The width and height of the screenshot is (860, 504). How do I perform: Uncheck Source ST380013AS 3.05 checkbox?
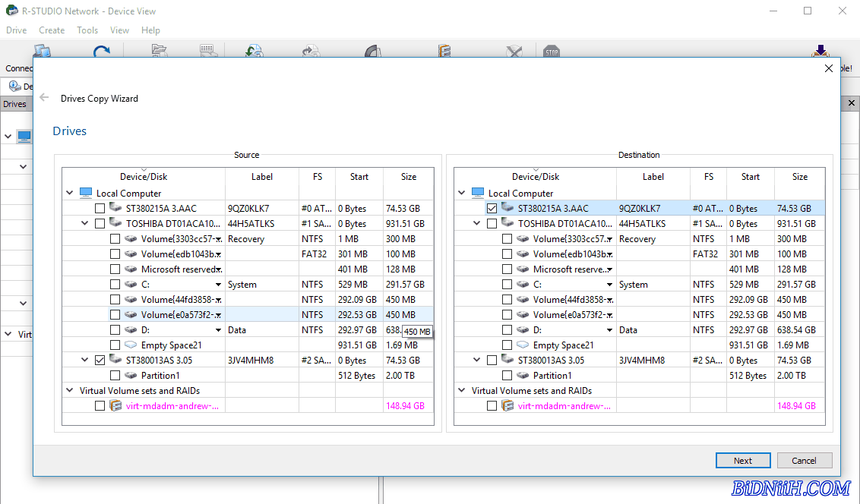click(x=100, y=360)
